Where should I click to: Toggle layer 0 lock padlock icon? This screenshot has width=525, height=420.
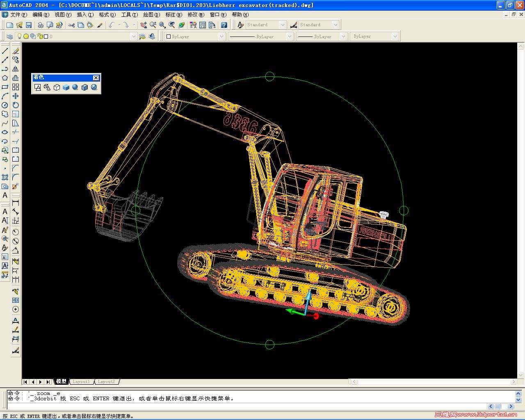pos(40,37)
